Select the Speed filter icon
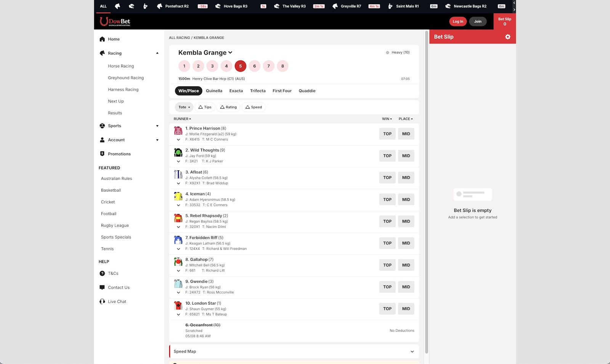 (x=248, y=107)
